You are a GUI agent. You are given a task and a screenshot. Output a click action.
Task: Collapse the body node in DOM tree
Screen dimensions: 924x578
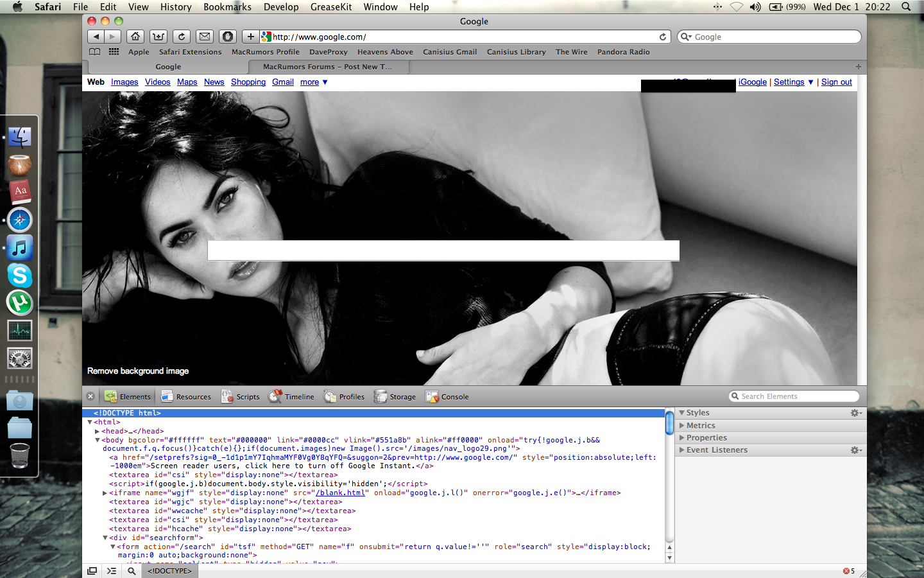pos(98,440)
